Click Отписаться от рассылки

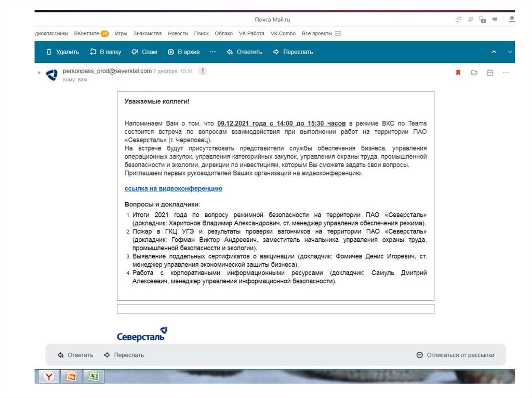pyautogui.click(x=455, y=355)
